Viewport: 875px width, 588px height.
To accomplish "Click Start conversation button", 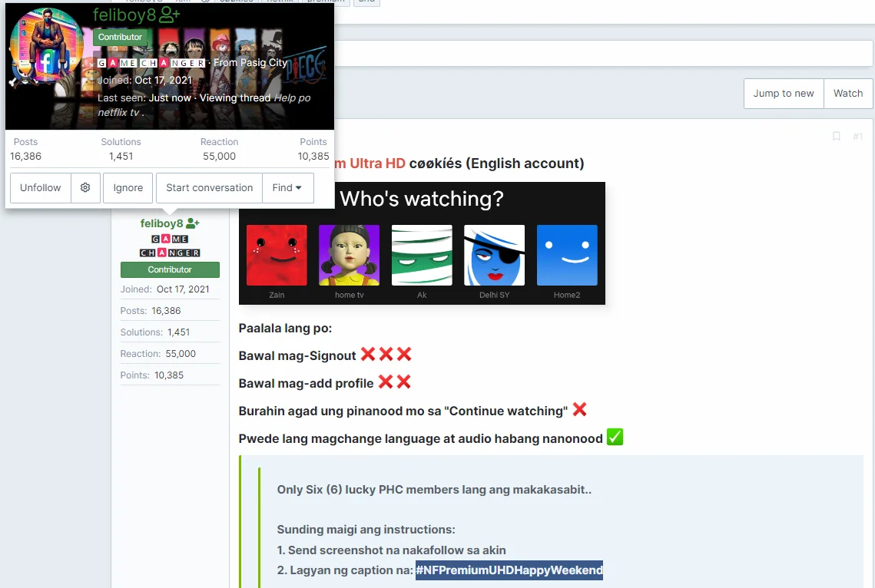I will [209, 188].
